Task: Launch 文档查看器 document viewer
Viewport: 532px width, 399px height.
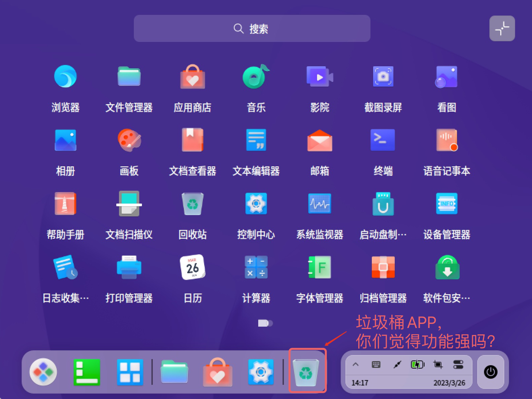Action: pos(192,140)
